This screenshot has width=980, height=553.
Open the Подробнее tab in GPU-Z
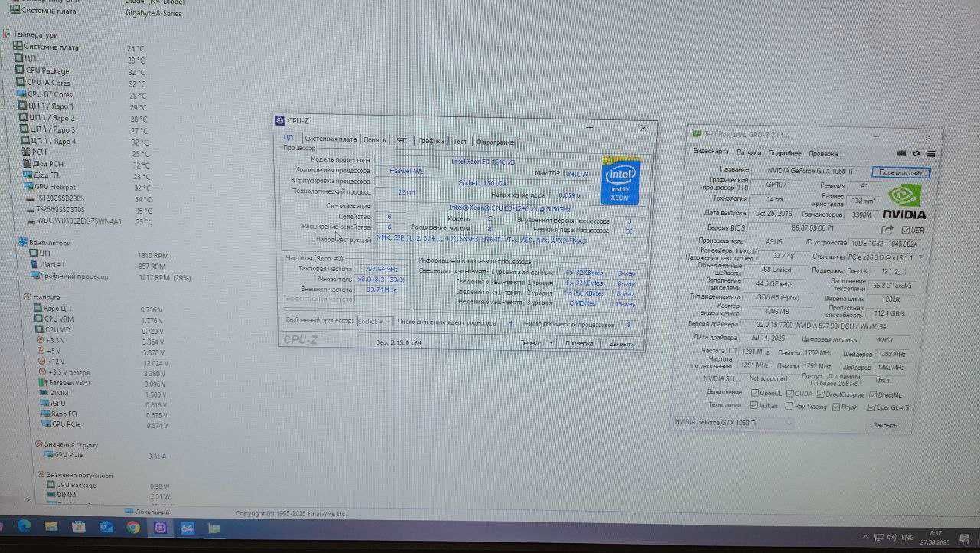785,153
